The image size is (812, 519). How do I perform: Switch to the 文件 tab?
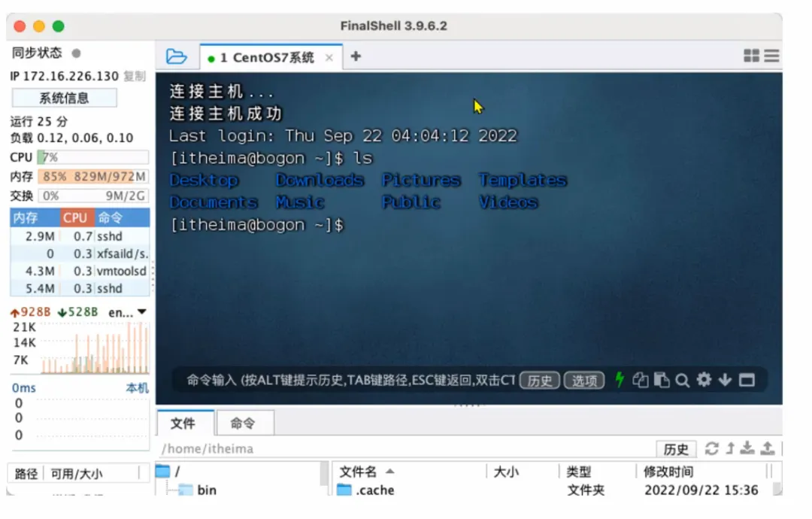click(x=184, y=423)
